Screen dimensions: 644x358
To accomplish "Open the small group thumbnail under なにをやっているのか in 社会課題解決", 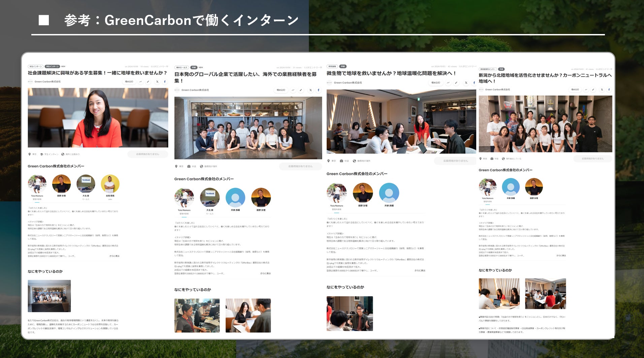I will [x=49, y=296].
